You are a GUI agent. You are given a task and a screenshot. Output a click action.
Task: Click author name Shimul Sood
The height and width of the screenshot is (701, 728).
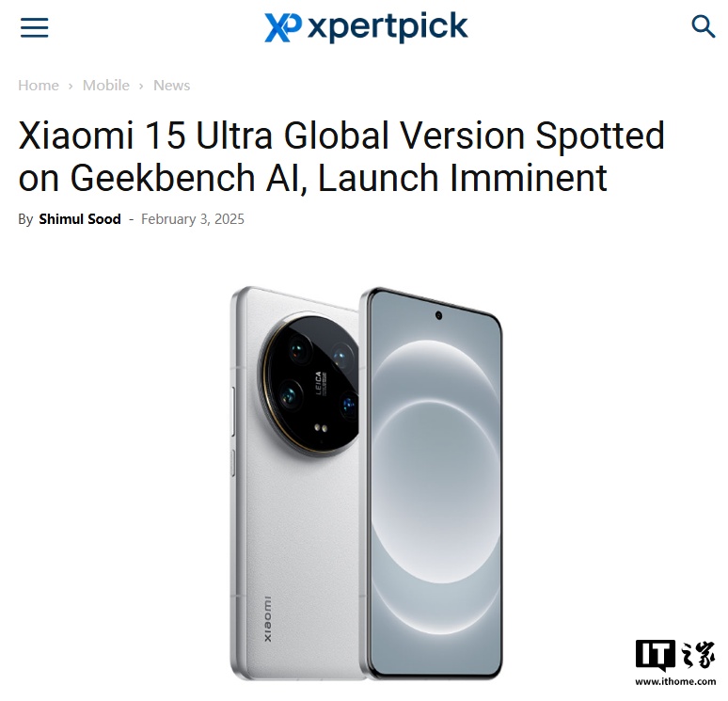click(80, 219)
